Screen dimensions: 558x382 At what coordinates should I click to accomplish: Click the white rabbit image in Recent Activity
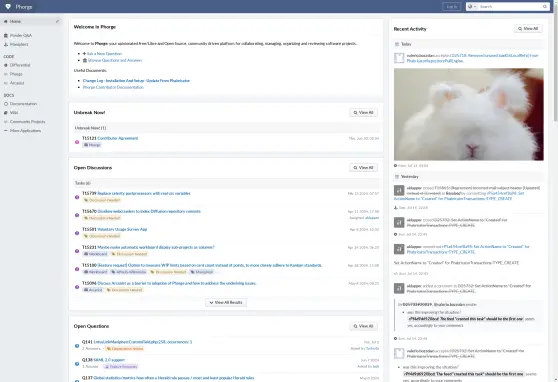(x=469, y=114)
